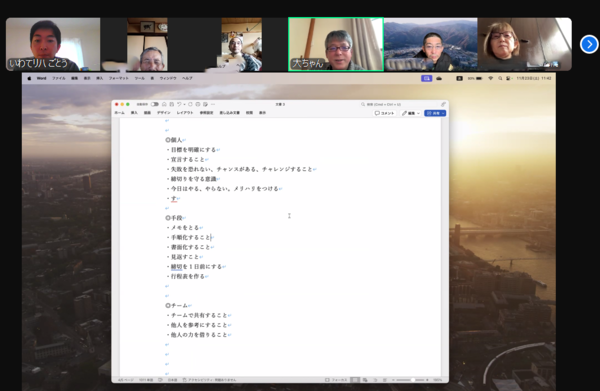Switch to Print Layout view in status bar
This screenshot has width=600, height=391.
(x=355, y=380)
